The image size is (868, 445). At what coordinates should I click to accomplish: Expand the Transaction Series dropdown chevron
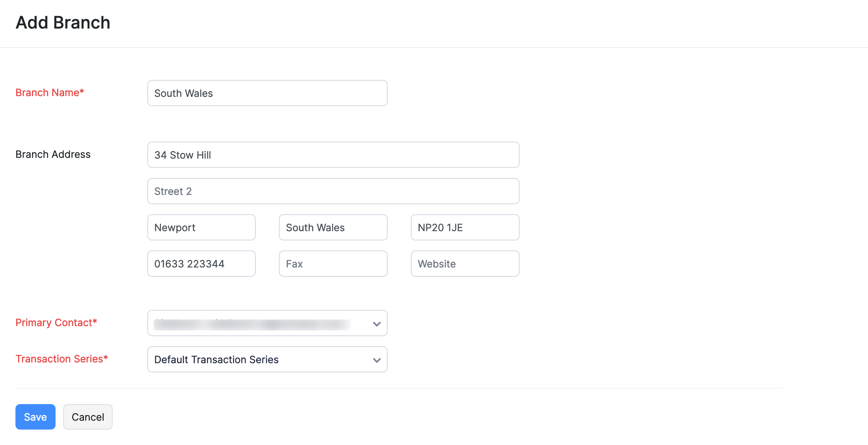pos(377,360)
